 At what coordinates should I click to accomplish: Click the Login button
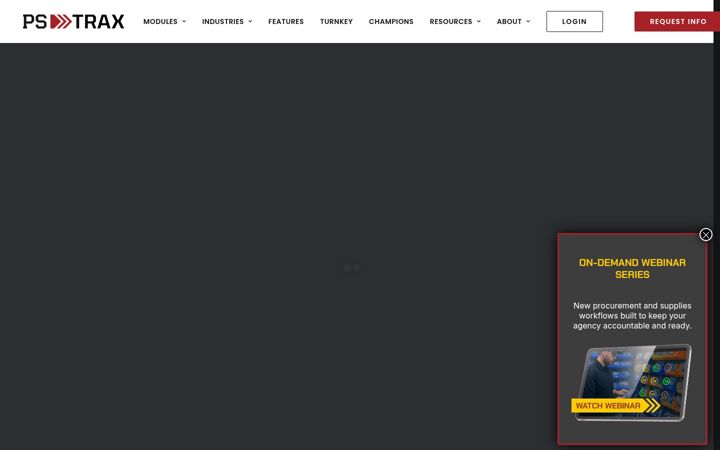pos(574,22)
